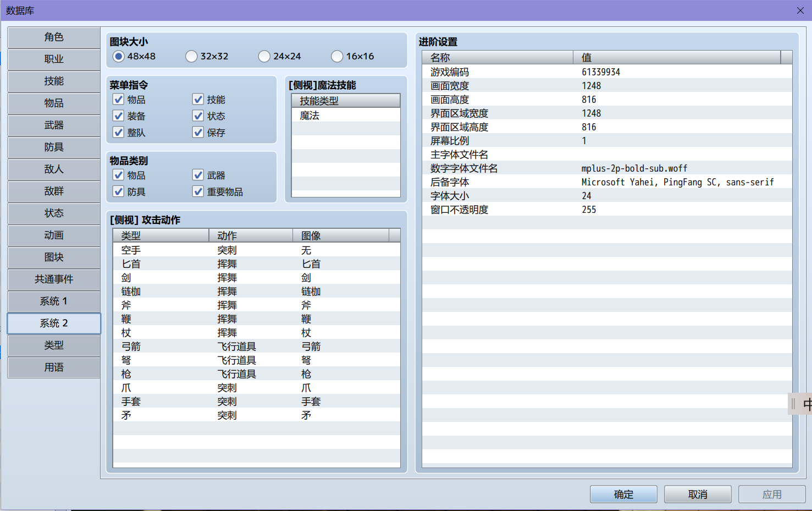Select the 空手 attack motion row

[257, 250]
